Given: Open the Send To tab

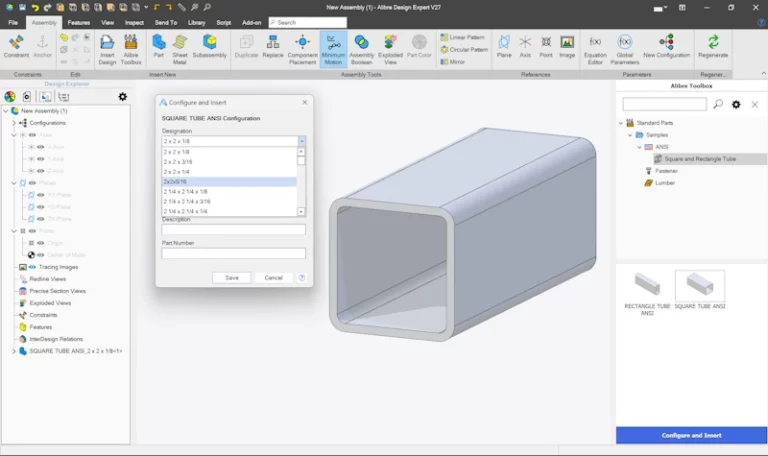Looking at the screenshot, I should point(166,23).
